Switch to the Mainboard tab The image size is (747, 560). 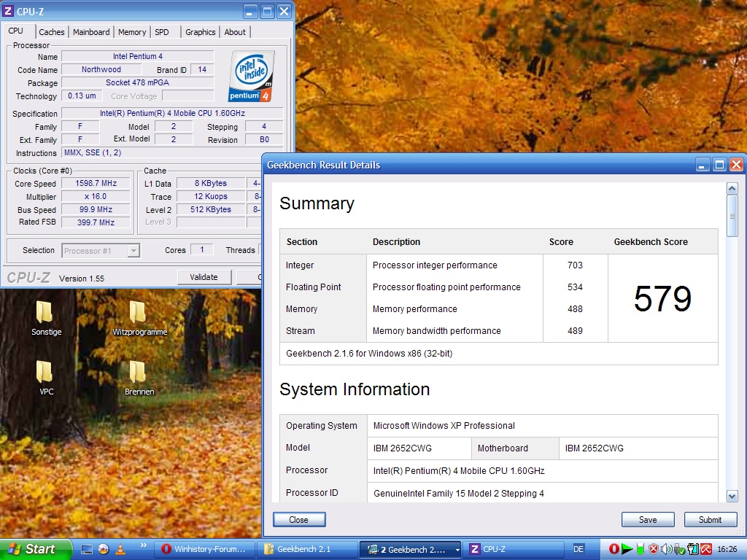[x=91, y=32]
